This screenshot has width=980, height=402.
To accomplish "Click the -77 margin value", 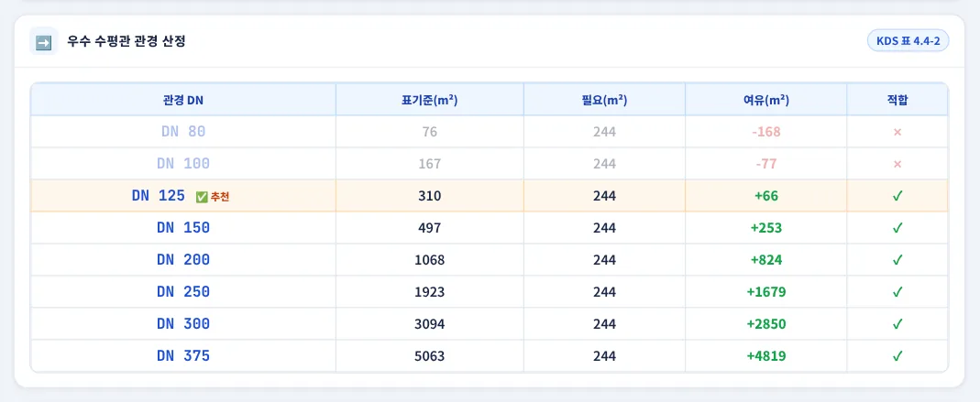I will (766, 164).
